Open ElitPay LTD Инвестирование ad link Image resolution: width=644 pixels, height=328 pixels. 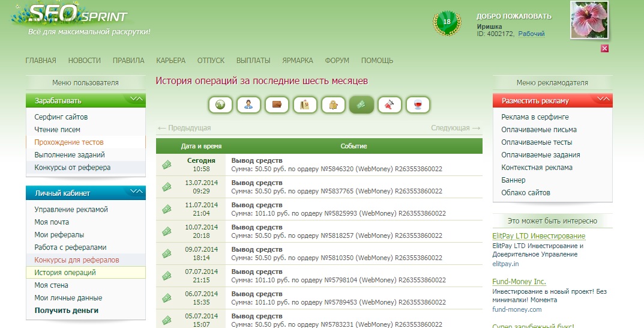pyautogui.click(x=539, y=236)
